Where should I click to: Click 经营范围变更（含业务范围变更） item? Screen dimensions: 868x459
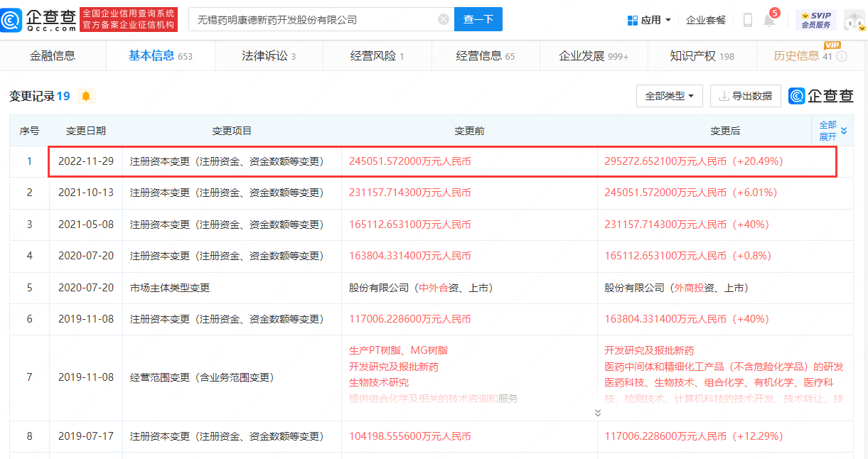202,377
